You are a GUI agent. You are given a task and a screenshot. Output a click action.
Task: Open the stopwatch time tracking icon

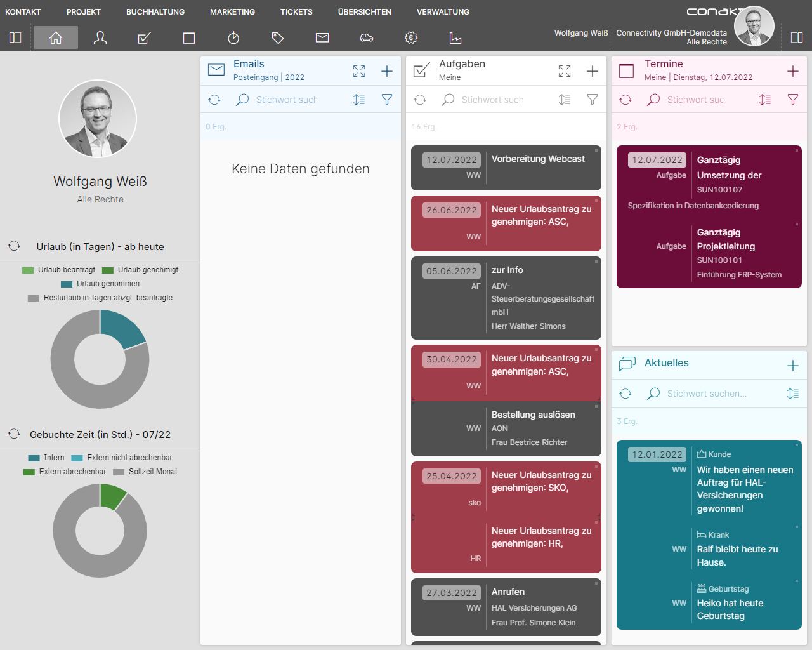point(233,38)
